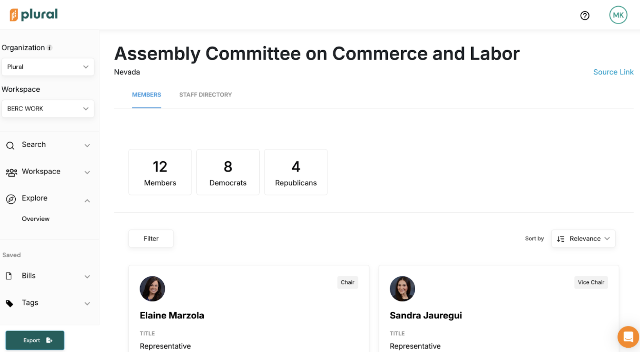Open the Source Link

coord(613,72)
